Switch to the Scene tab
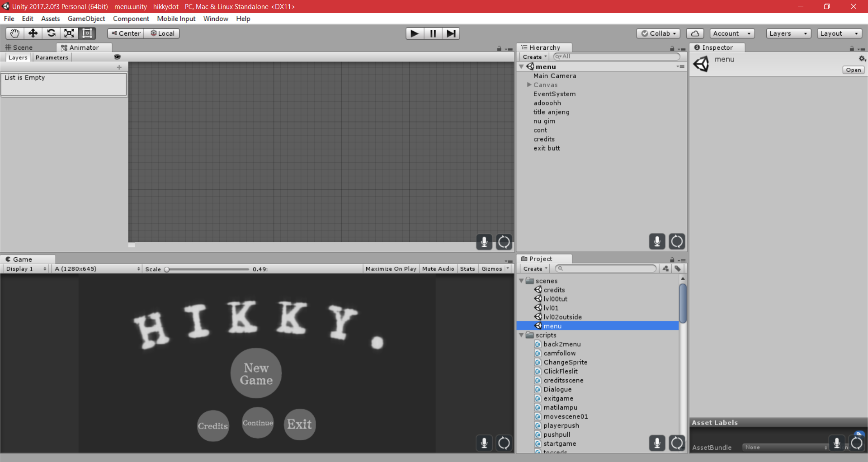The image size is (868, 462). [19, 47]
